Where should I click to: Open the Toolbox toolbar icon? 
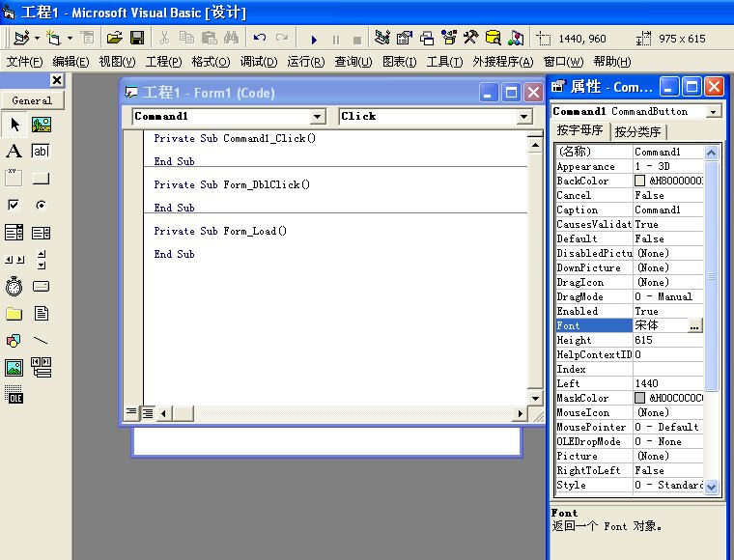tap(471, 38)
